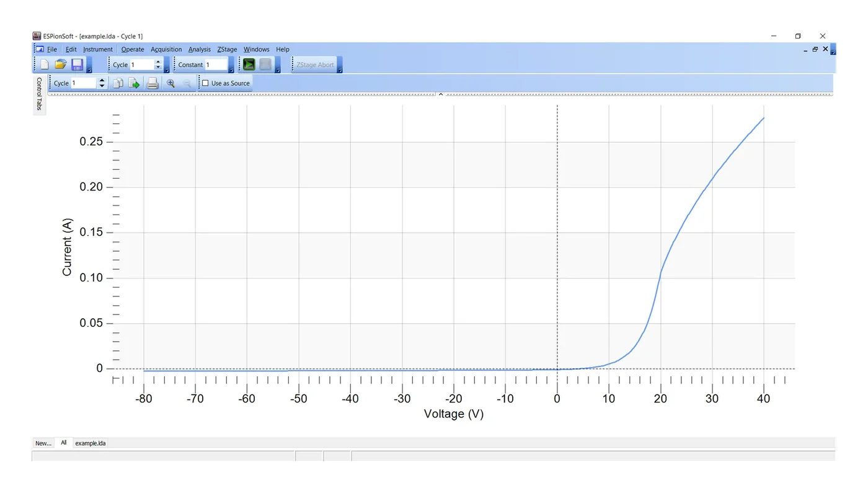Screen dimensions: 868x493
Task: Open the Instrument menu
Action: [98, 50]
